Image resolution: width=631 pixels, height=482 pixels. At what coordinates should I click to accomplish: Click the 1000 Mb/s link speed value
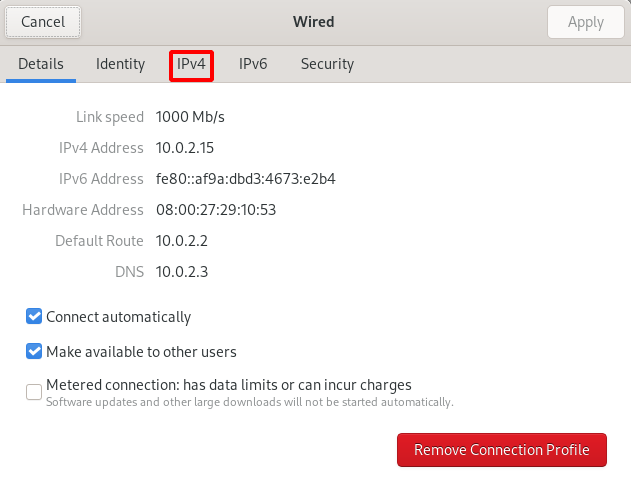pyautogui.click(x=190, y=117)
